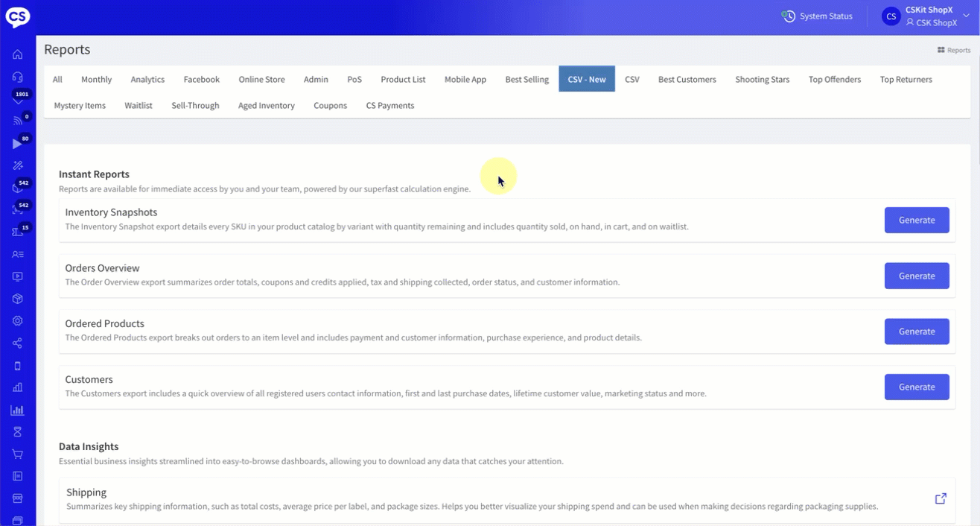Open the mobile phone icon in the sidebar
The height and width of the screenshot is (526, 980).
tap(18, 366)
